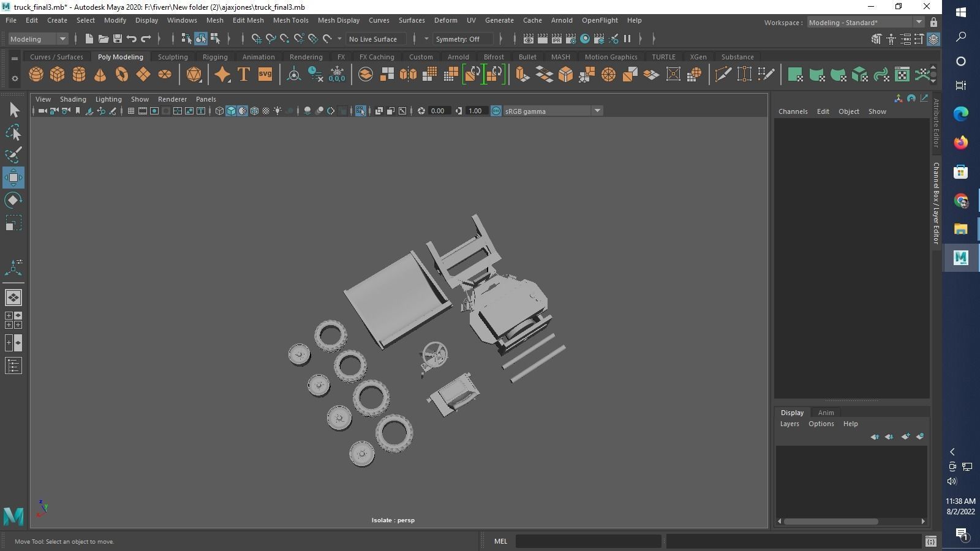This screenshot has height=551, width=980.
Task: Open Microsoft Edge from the taskbar
Action: pyautogui.click(x=960, y=113)
